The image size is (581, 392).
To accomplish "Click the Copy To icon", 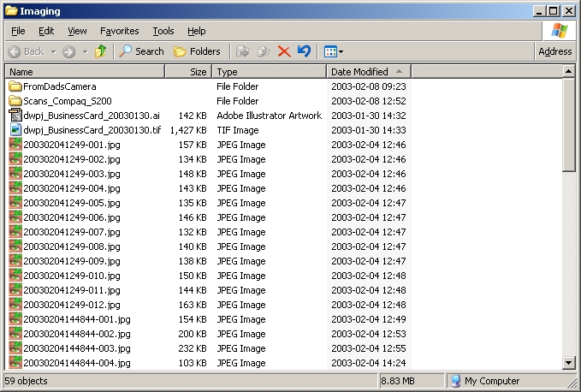I will pos(264,51).
